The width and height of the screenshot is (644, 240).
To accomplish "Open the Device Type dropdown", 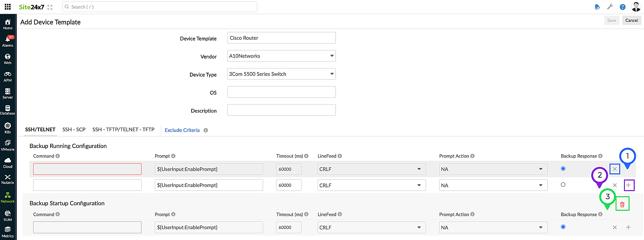I will pyautogui.click(x=281, y=74).
